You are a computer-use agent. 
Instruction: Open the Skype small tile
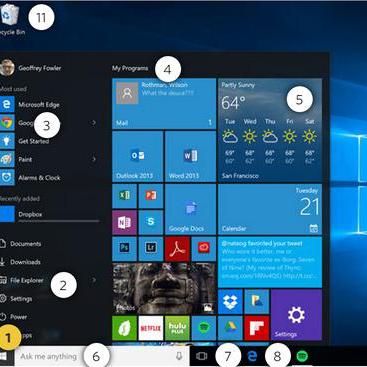151,222
